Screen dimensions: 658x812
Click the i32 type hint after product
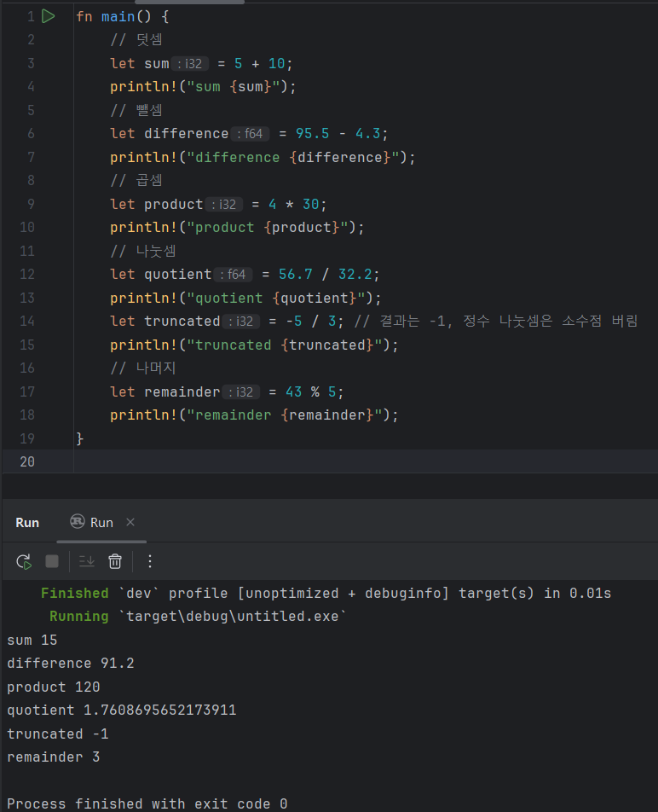[x=224, y=205]
